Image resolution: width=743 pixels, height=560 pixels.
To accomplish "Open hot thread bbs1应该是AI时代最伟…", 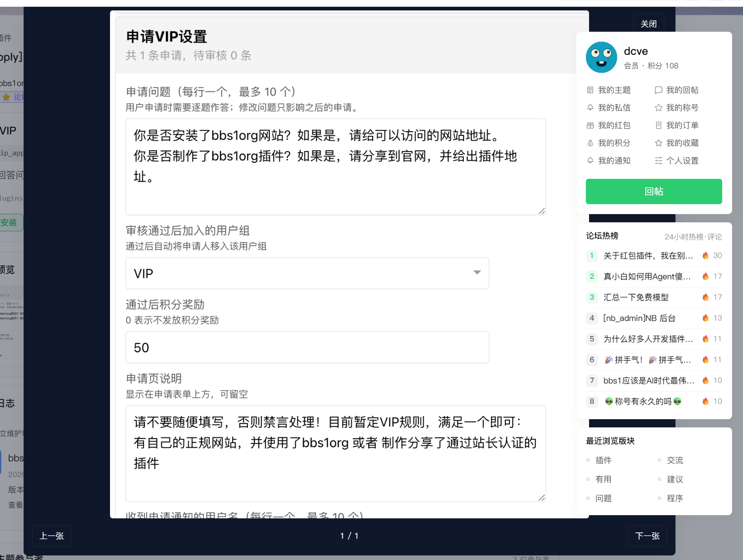I will [x=649, y=381].
